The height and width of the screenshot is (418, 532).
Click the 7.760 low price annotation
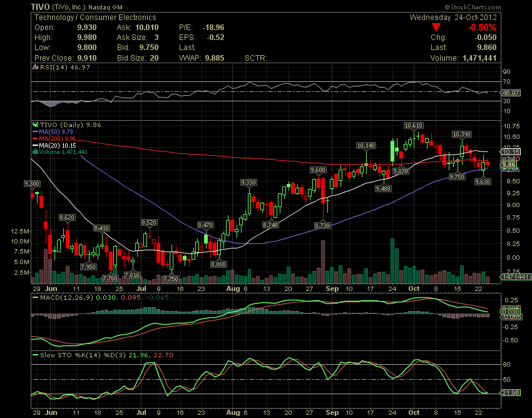[110, 278]
